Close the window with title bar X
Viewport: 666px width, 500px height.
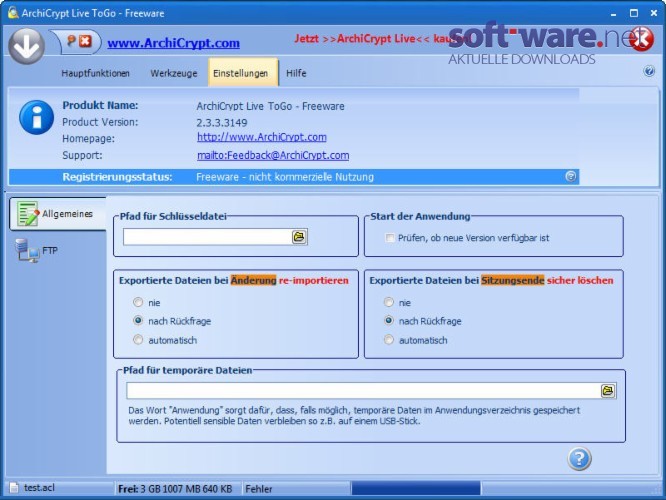point(654,13)
